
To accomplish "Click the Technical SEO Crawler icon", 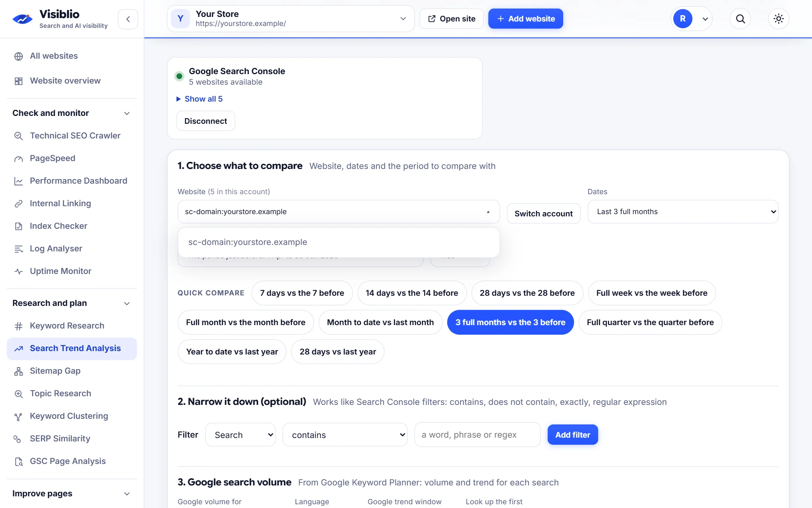I will (18, 136).
